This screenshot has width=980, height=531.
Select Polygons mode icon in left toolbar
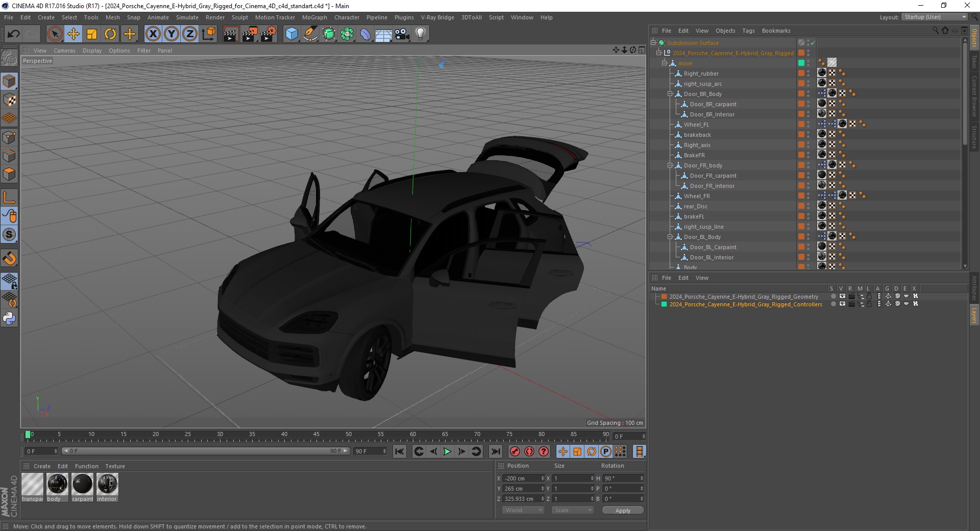tap(9, 174)
